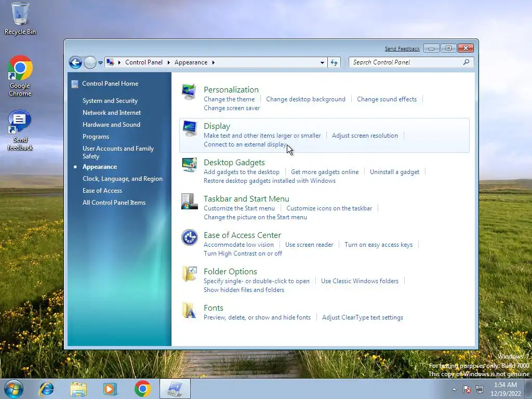Screen dimensions: 532x399
Task: Open Windows Explorer from the taskbar
Action: point(78,389)
